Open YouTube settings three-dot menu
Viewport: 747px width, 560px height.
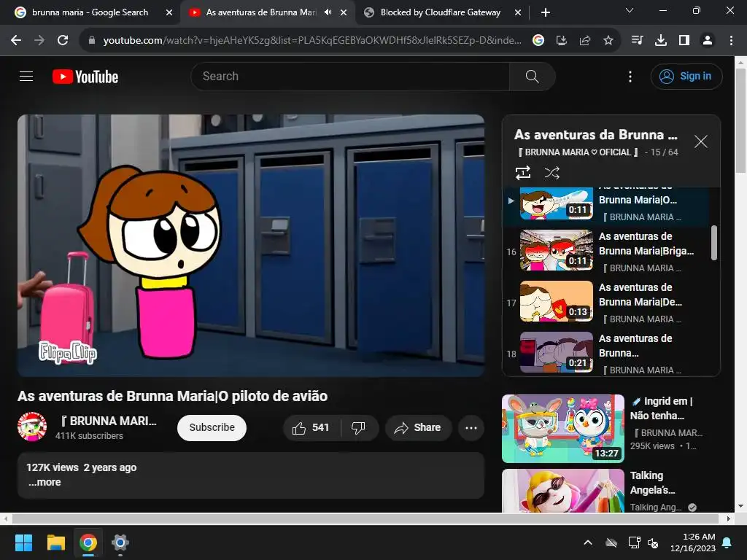pyautogui.click(x=630, y=76)
